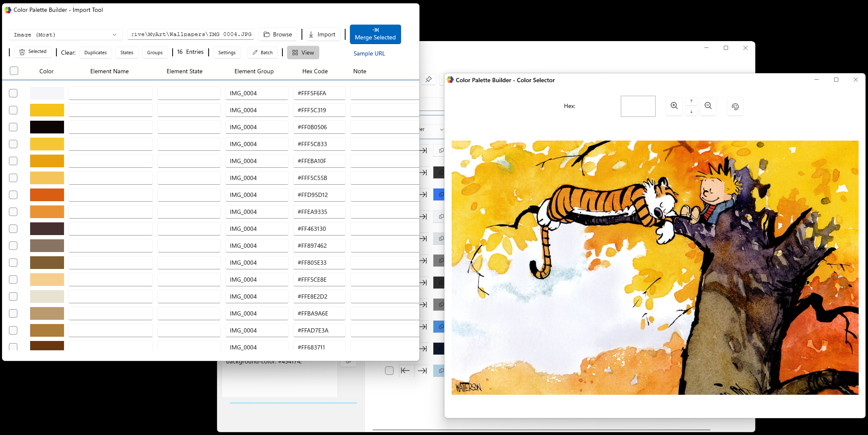The width and height of the screenshot is (868, 435).
Task: Click the up arrow between the zoom buttons
Action: tap(691, 101)
